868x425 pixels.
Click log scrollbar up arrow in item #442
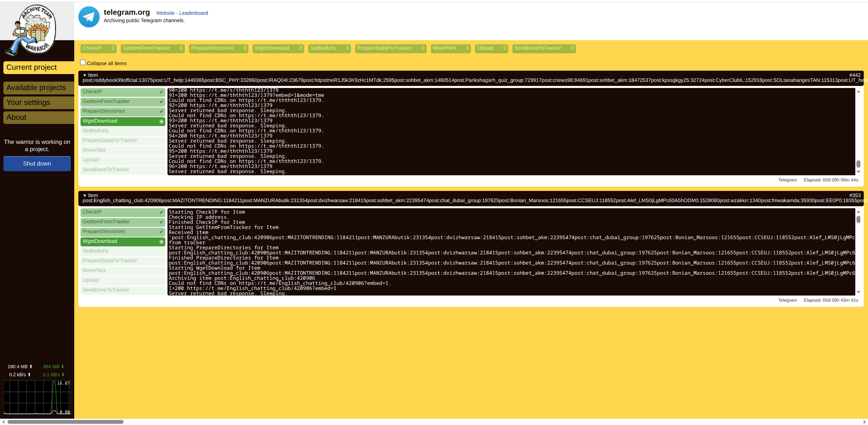(x=858, y=92)
